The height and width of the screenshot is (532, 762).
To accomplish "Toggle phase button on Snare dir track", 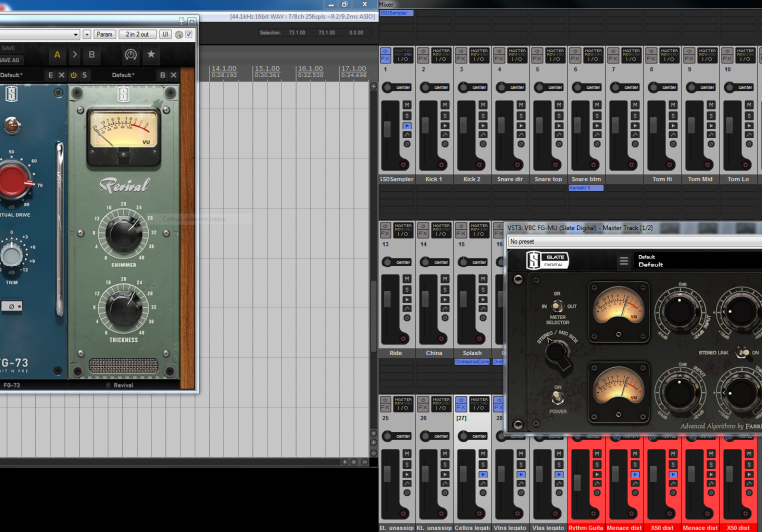I will [x=521, y=144].
